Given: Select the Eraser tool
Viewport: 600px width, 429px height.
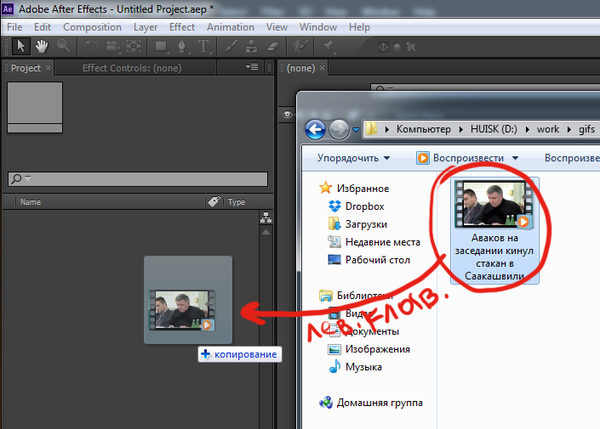Looking at the screenshot, I should click(x=272, y=47).
